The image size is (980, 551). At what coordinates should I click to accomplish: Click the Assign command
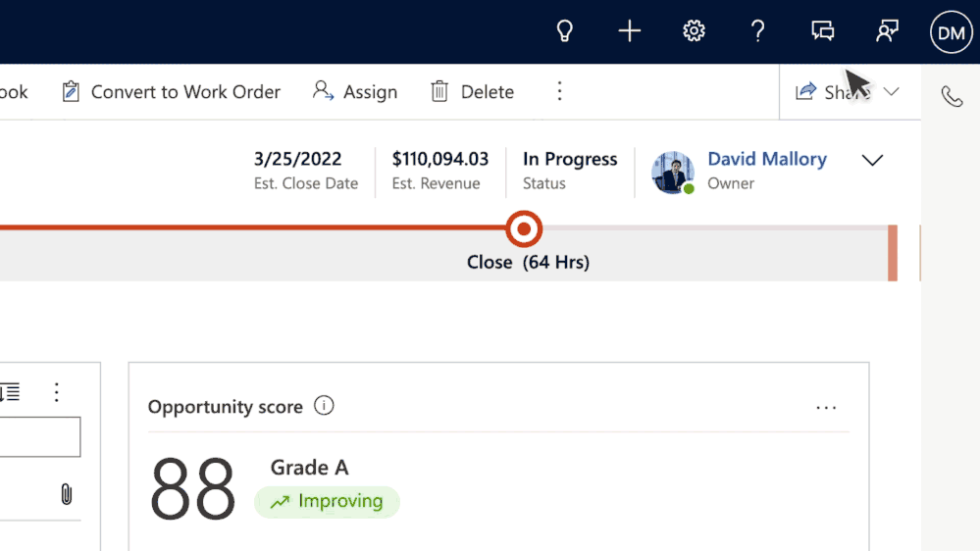coord(355,92)
